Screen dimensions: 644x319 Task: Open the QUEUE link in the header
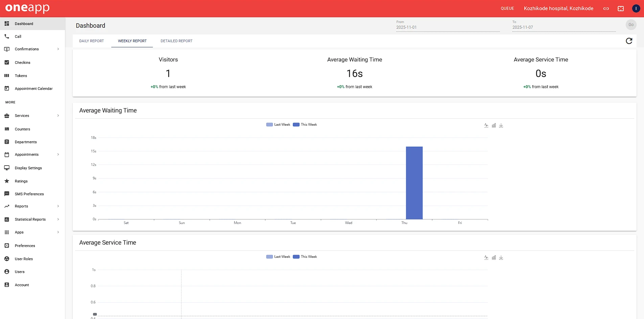tap(507, 8)
